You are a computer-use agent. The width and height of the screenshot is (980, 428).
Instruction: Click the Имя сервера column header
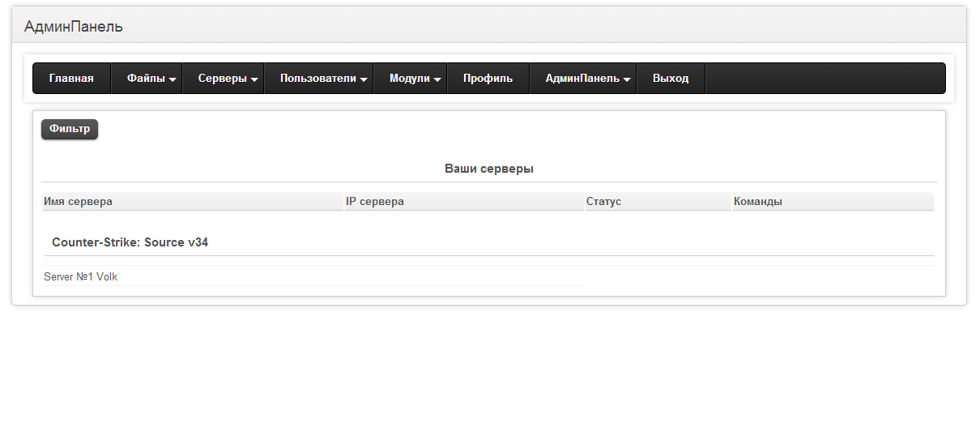tap(79, 201)
